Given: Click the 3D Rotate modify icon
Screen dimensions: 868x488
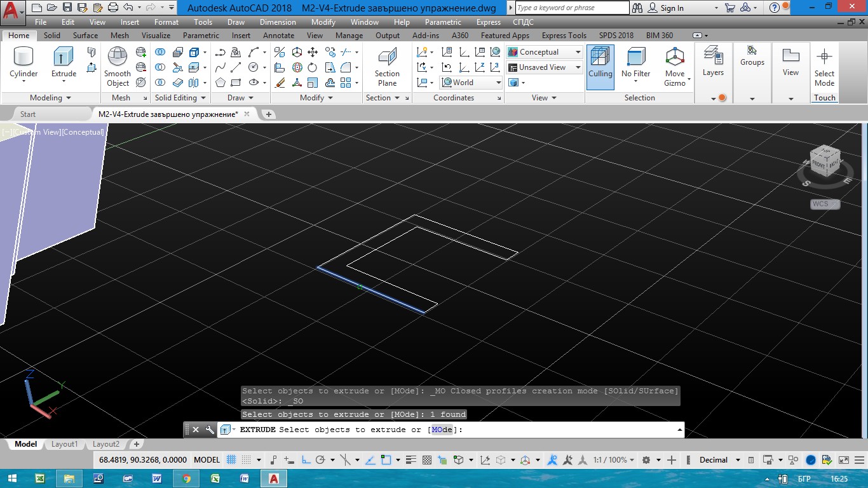Looking at the screenshot, I should (x=297, y=67).
